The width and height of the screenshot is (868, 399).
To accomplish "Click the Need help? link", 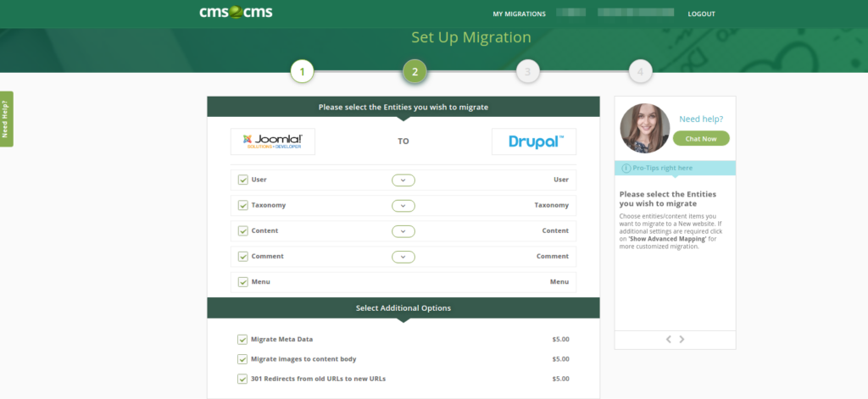I will (701, 119).
